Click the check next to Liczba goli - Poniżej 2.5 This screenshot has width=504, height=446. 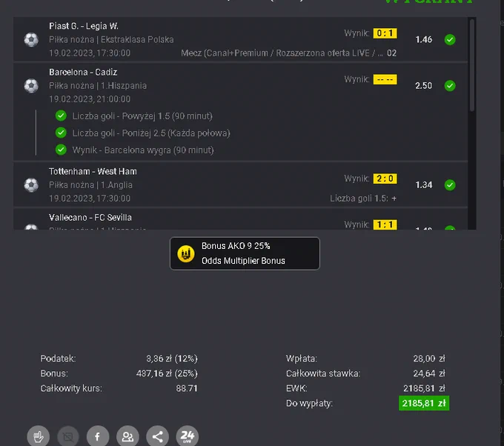pyautogui.click(x=61, y=133)
